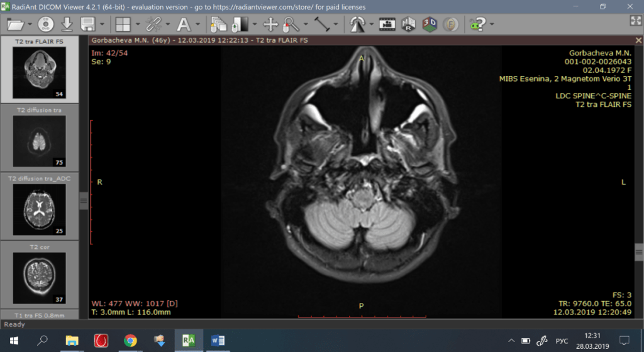Open the MPR reconstruction icon

[408, 25]
